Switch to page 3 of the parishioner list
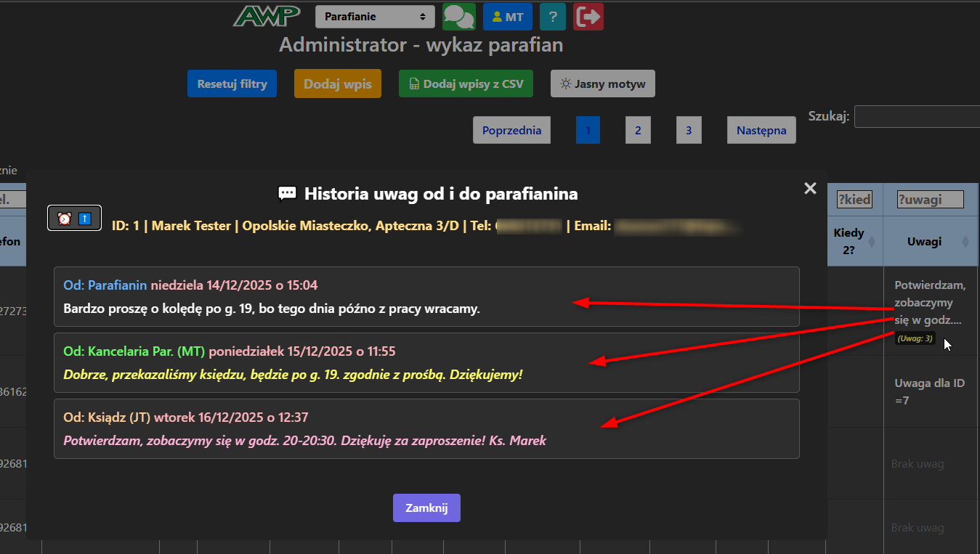This screenshot has height=554, width=980. pyautogui.click(x=689, y=129)
